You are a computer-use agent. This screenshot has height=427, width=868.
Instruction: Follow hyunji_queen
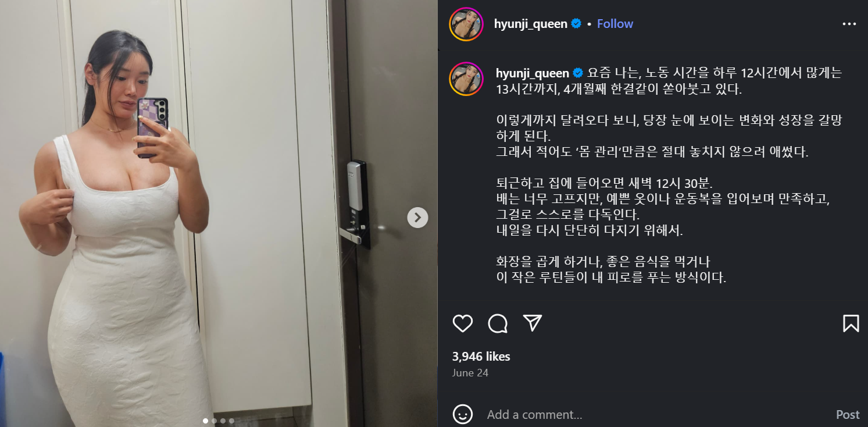tap(615, 24)
